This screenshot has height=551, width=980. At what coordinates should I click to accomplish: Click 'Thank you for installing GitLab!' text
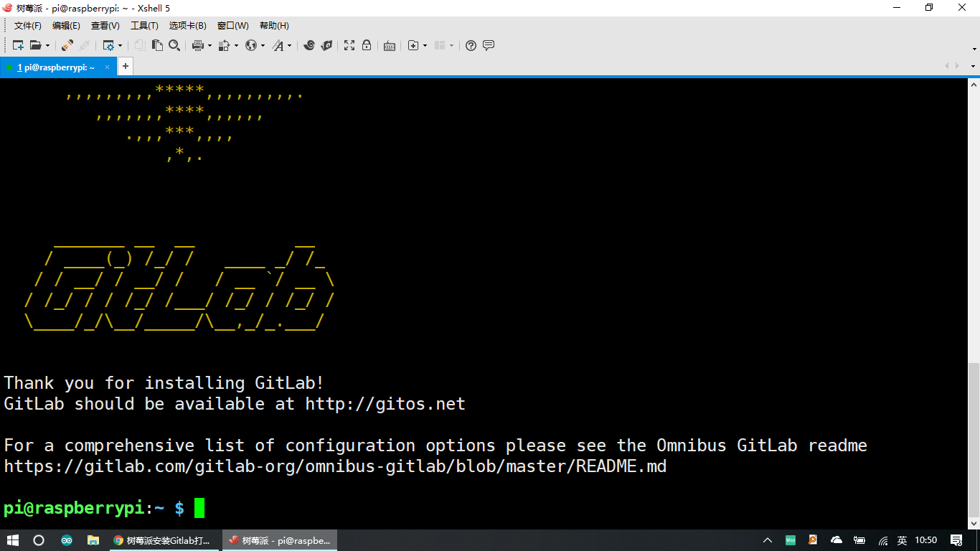164,383
